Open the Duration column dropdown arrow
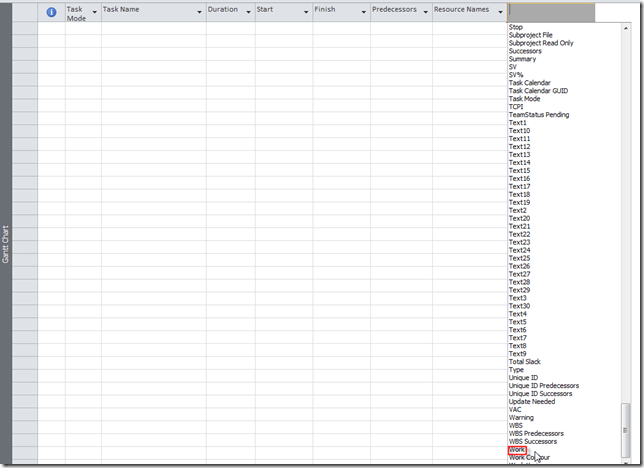 pyautogui.click(x=248, y=13)
